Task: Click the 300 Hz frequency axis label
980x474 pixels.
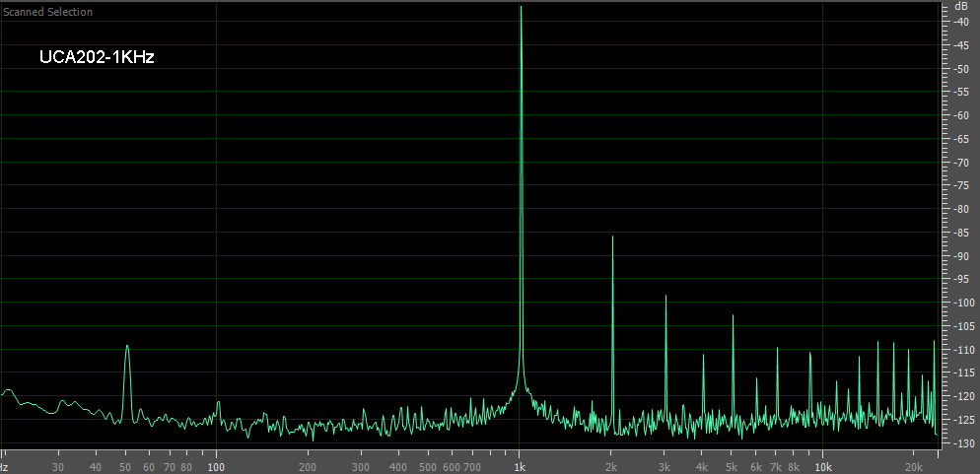Action: 361,467
